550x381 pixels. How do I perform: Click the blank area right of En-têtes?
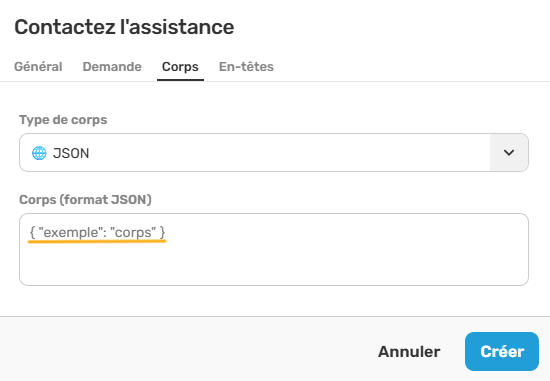pyautogui.click(x=410, y=67)
